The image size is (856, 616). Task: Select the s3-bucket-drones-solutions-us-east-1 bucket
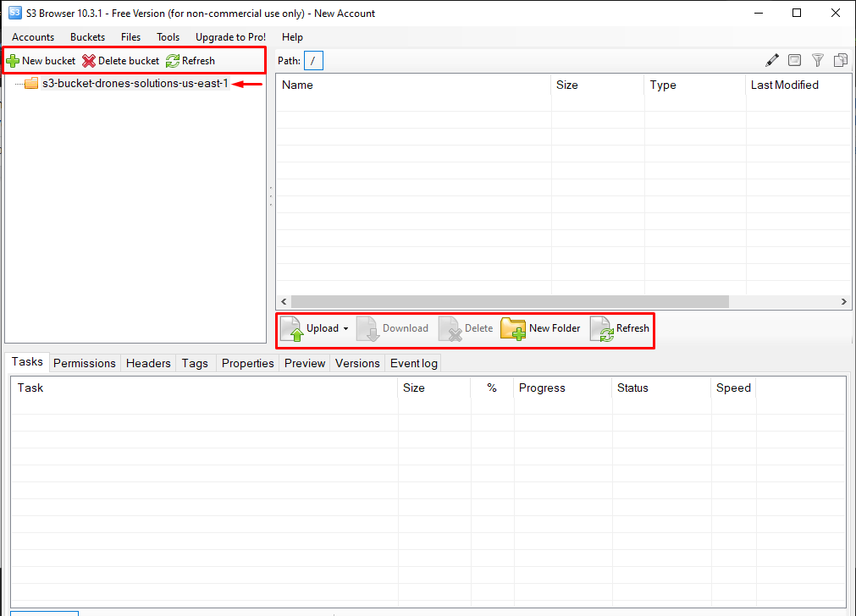tap(135, 84)
